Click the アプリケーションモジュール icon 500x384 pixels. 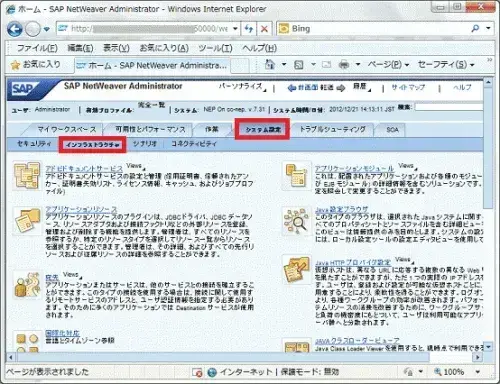click(x=296, y=176)
